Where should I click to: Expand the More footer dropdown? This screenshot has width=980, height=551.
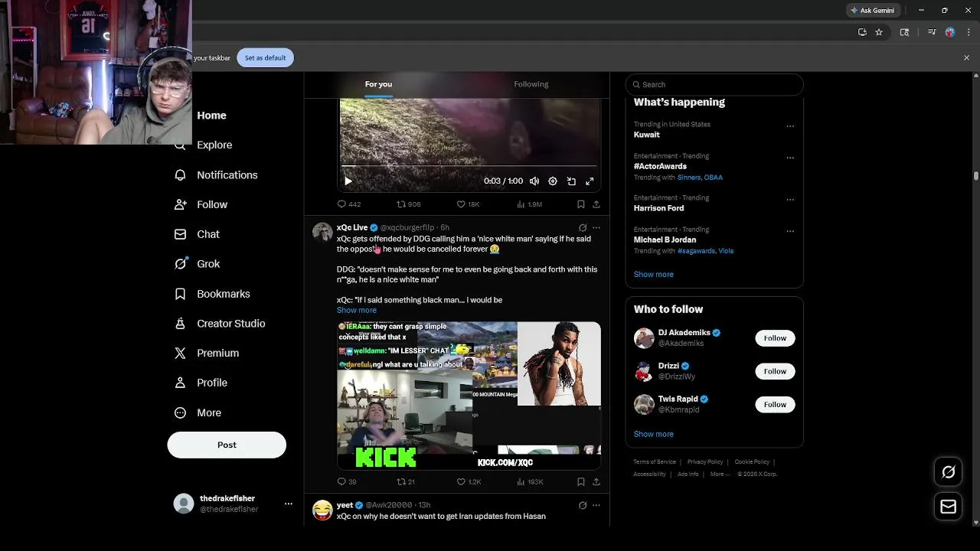pos(720,474)
